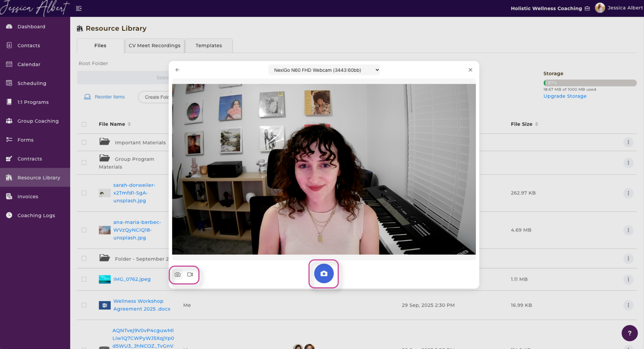
Task: Open Scheduling from the sidebar
Action: 32,83
